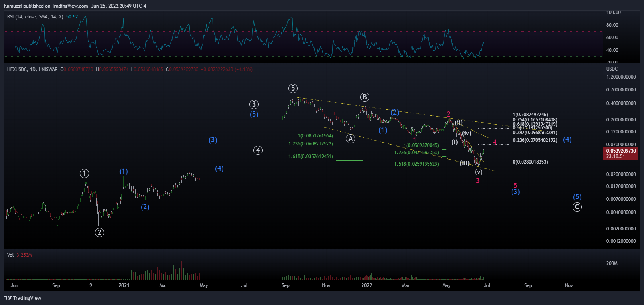
Task: Click the 0.0040000000 price axis value
Action: click(621, 212)
